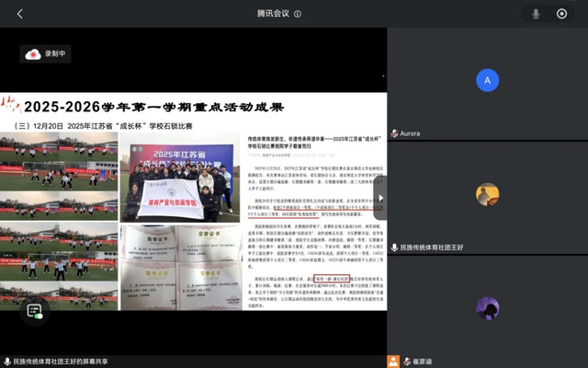Click the 民族传统体育社团王好 participant name label
Screen dimensions: 588x368
coord(439,247)
